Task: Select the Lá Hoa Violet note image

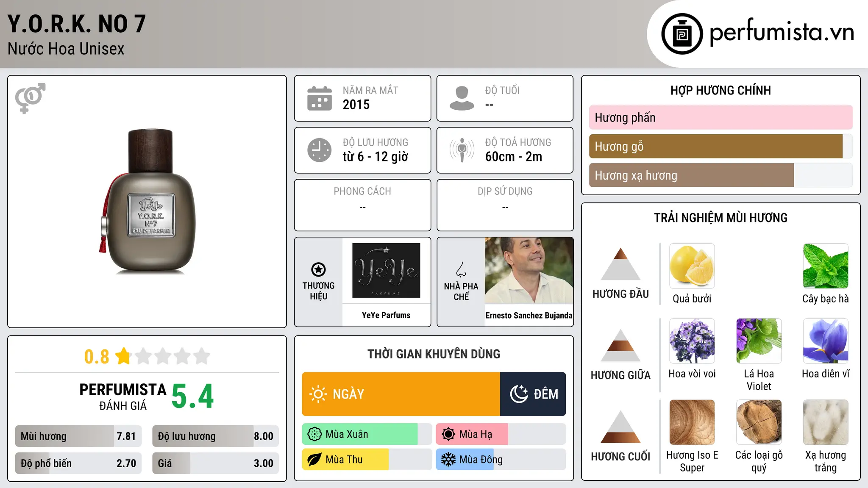Action: [x=759, y=341]
